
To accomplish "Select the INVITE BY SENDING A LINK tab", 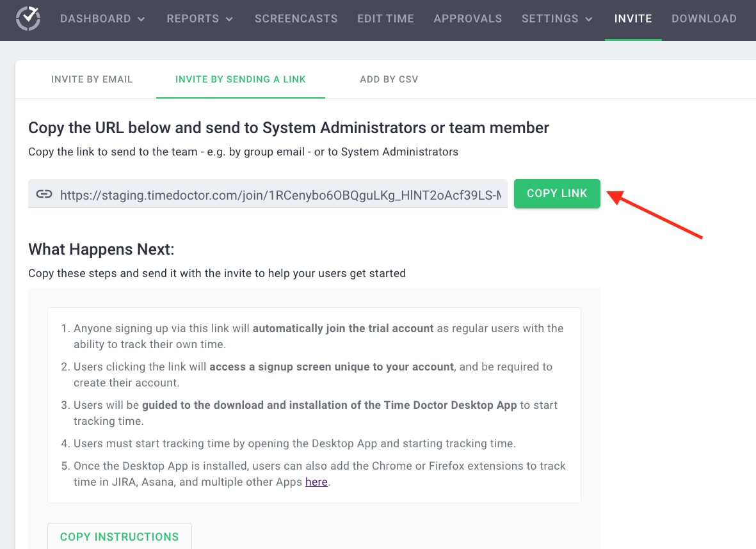I will [x=240, y=79].
